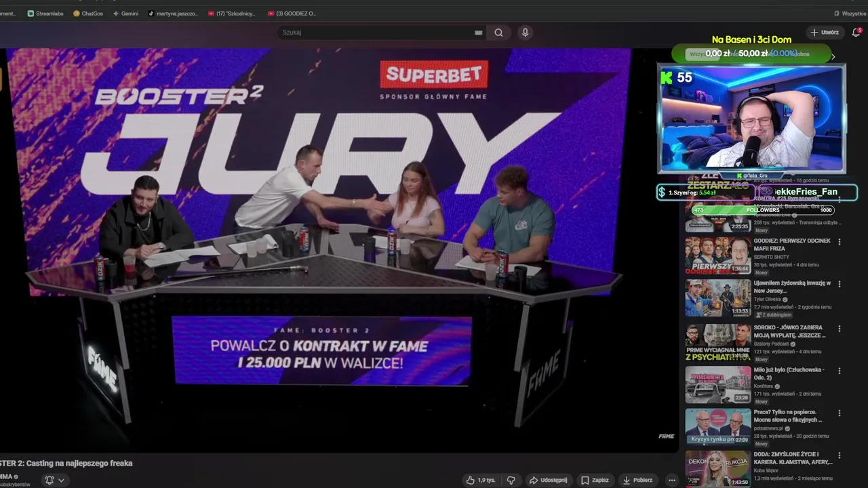Open GOODIEZ: PIERWSZY ODCINEK MAFII FRIZA title

tap(791, 245)
